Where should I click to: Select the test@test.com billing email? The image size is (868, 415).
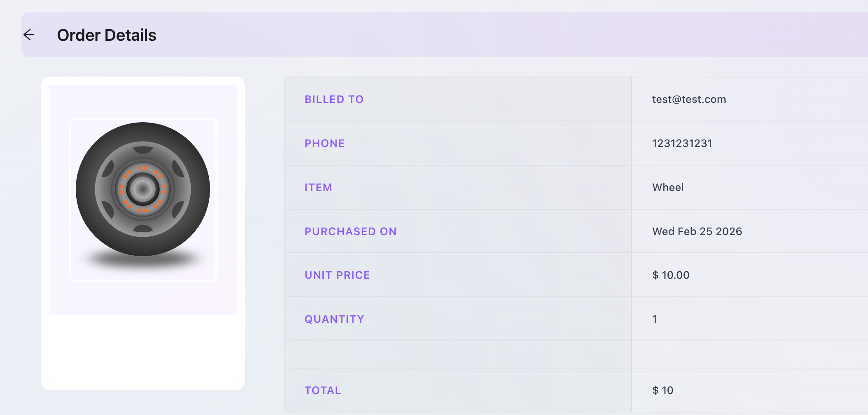coord(689,99)
